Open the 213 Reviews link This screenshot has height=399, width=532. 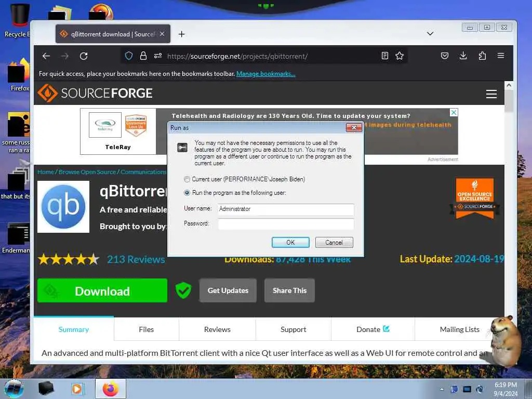pyautogui.click(x=136, y=260)
